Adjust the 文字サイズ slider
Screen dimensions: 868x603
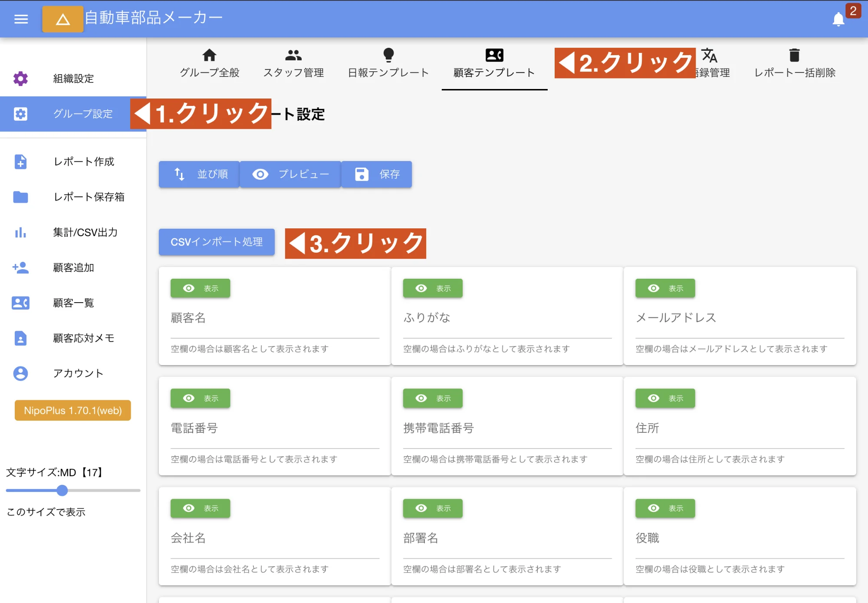pyautogui.click(x=62, y=491)
